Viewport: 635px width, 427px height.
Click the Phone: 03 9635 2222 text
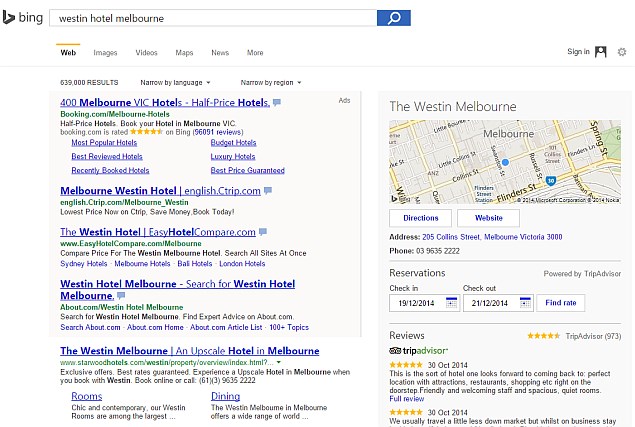pos(424,251)
